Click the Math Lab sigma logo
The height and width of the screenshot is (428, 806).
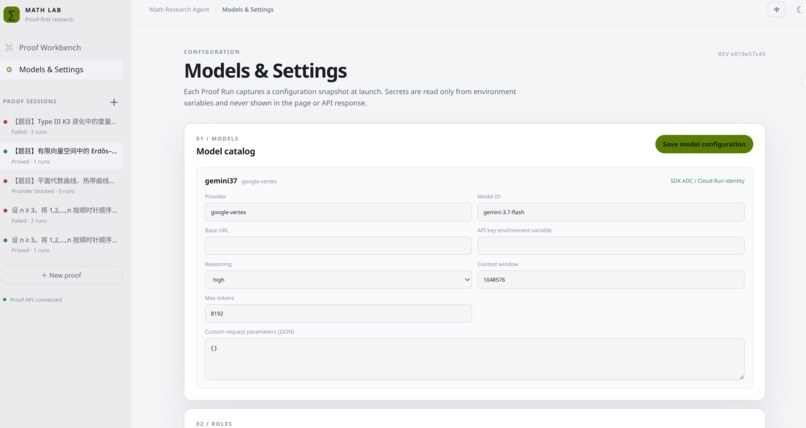click(11, 14)
